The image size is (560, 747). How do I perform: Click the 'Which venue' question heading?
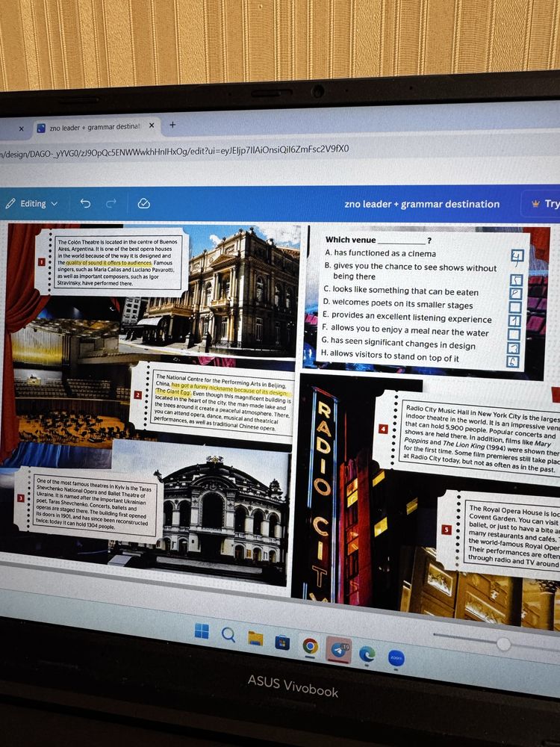coord(379,240)
